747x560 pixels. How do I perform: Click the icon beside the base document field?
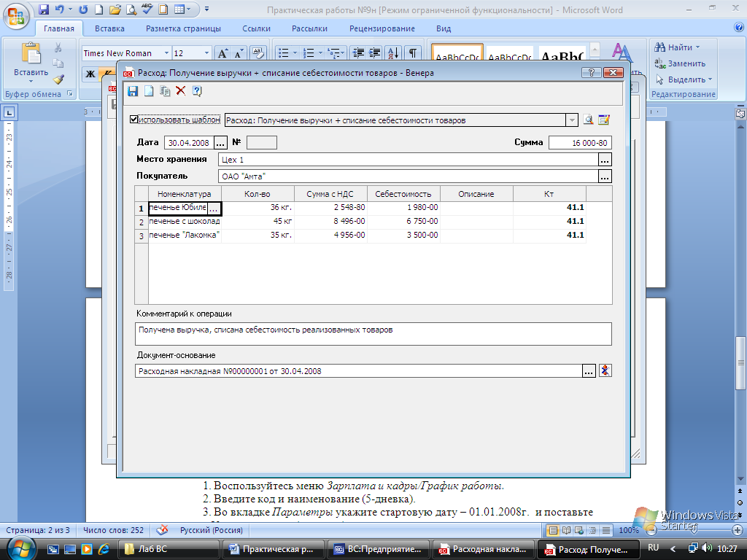click(x=605, y=370)
